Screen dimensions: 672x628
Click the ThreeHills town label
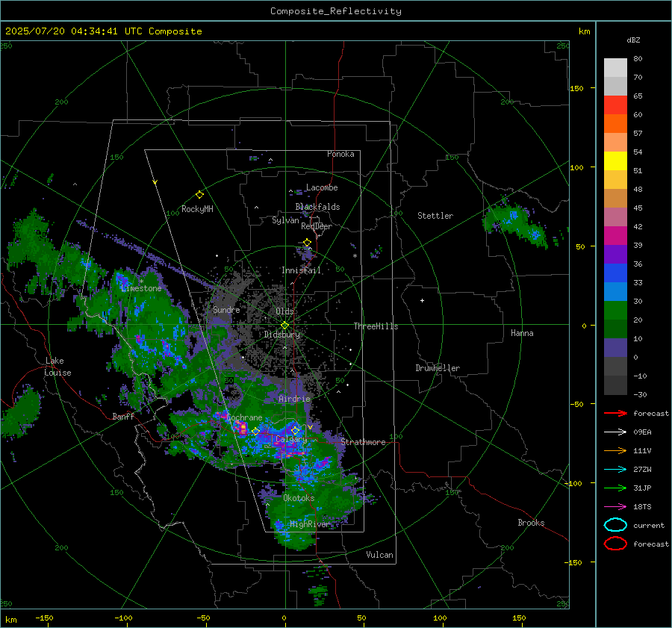click(x=376, y=326)
